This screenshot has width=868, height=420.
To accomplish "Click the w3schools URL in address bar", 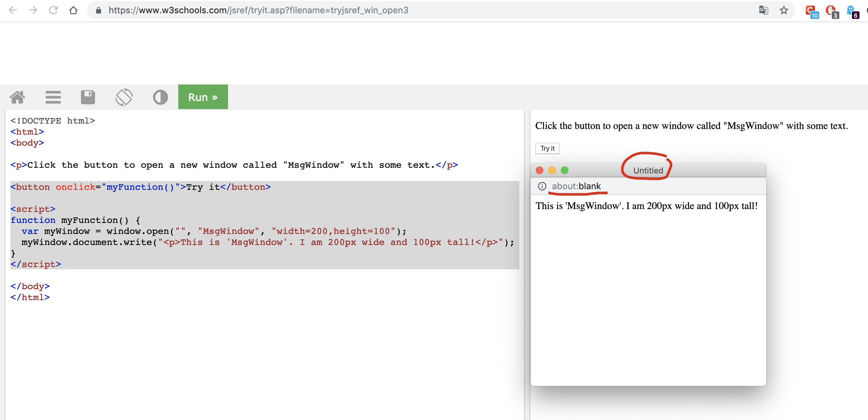I will point(258,10).
